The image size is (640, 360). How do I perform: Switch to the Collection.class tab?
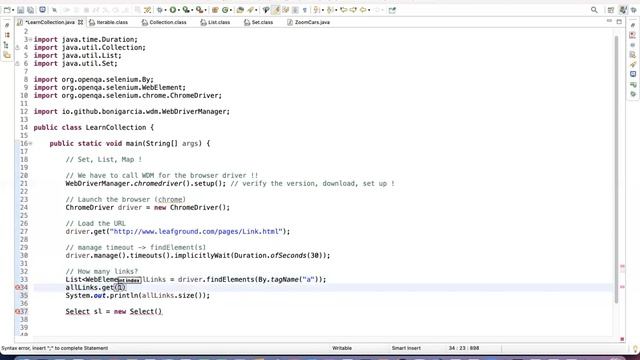point(164,22)
